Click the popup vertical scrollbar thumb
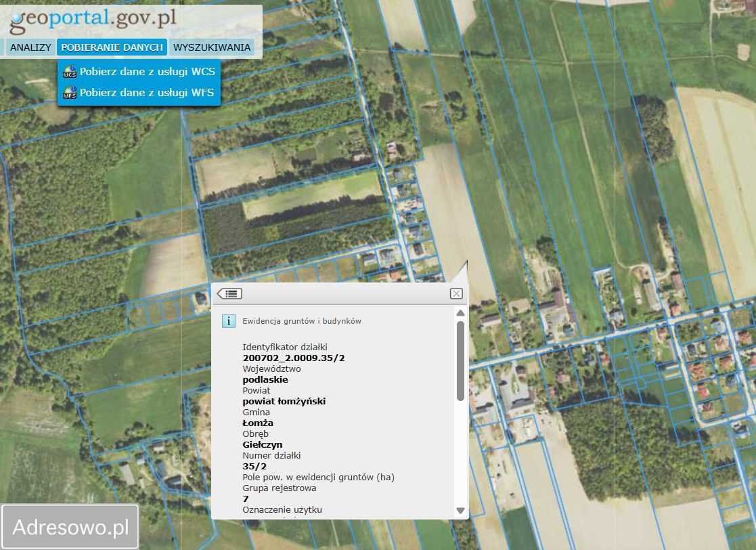Image resolution: width=756 pixels, height=550 pixels. click(460, 359)
